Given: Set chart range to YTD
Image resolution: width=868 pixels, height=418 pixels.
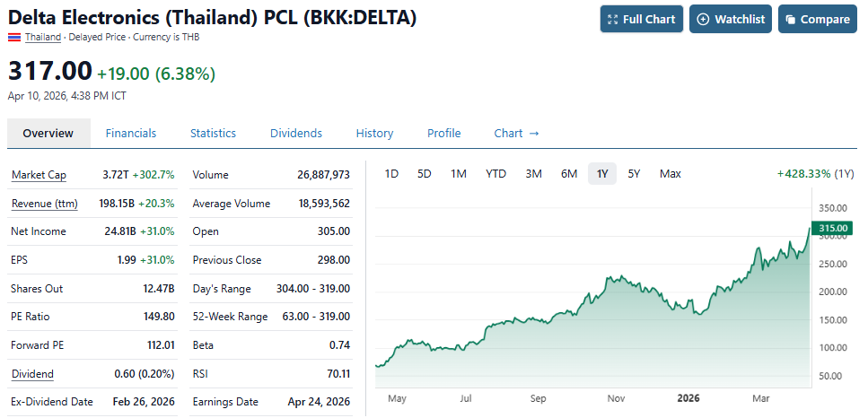Looking at the screenshot, I should [495, 173].
